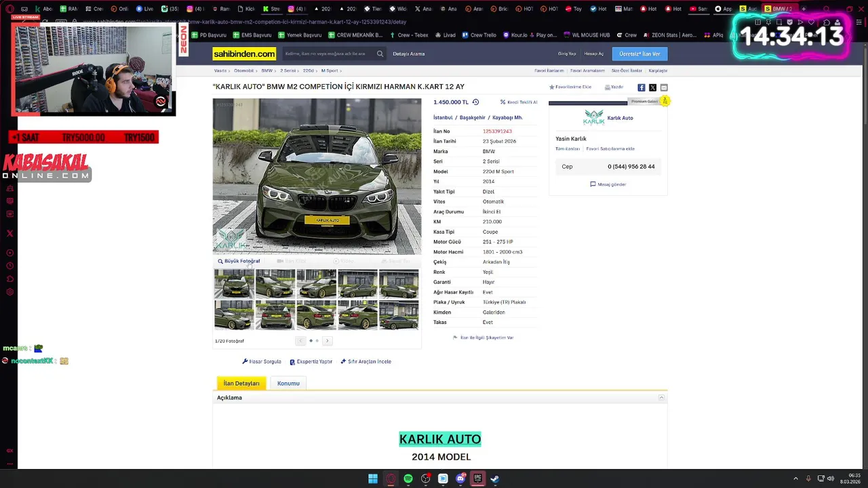The height and width of the screenshot is (488, 868).
Task: Click Favorilerime Ekle star
Action: 570,87
